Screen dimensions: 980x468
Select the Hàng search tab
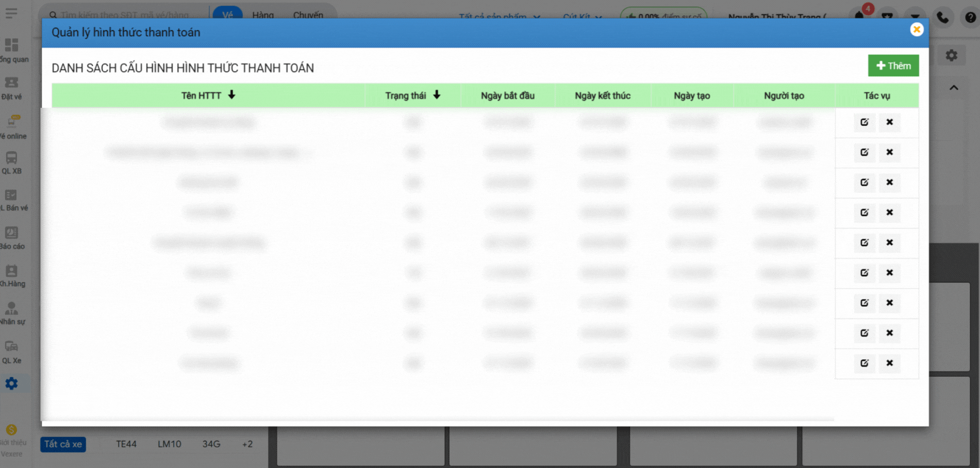point(263,15)
